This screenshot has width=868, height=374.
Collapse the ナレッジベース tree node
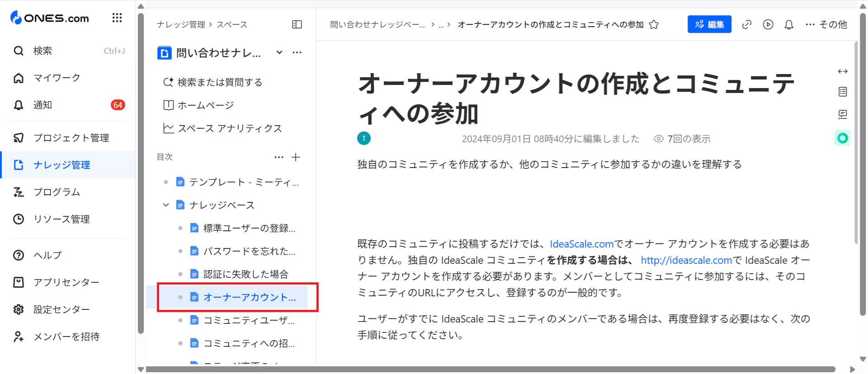coord(166,205)
